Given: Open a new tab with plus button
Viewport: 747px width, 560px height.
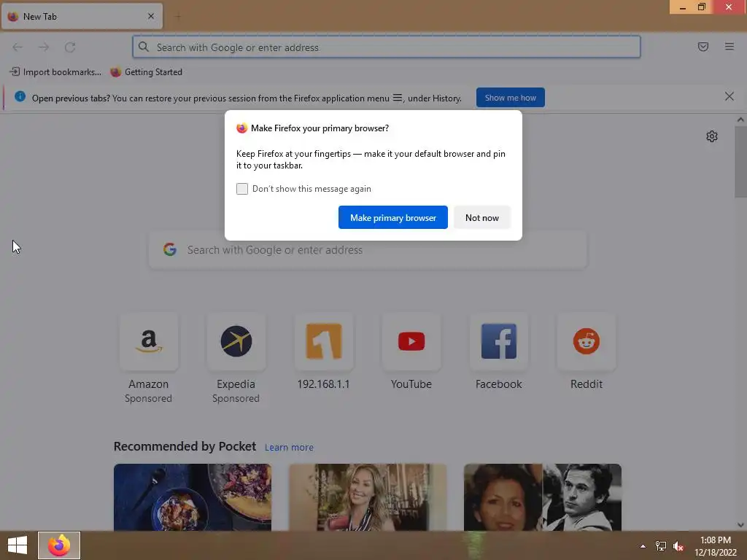Looking at the screenshot, I should tap(178, 17).
